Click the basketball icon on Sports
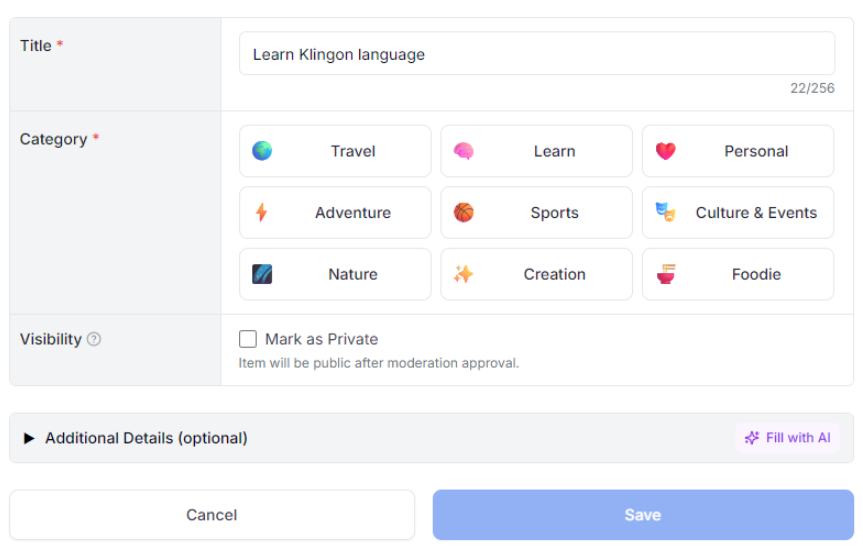Image resolution: width=863 pixels, height=550 pixels. pos(463,213)
